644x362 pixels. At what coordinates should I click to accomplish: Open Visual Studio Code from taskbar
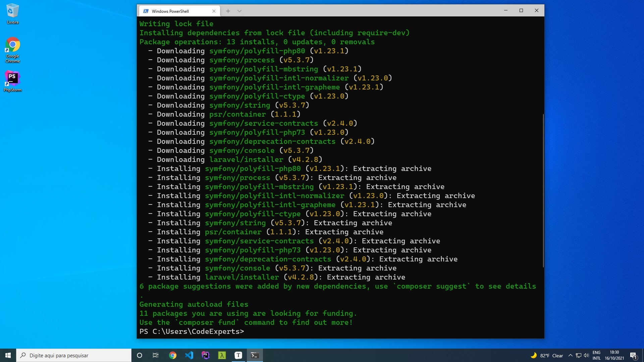point(189,355)
